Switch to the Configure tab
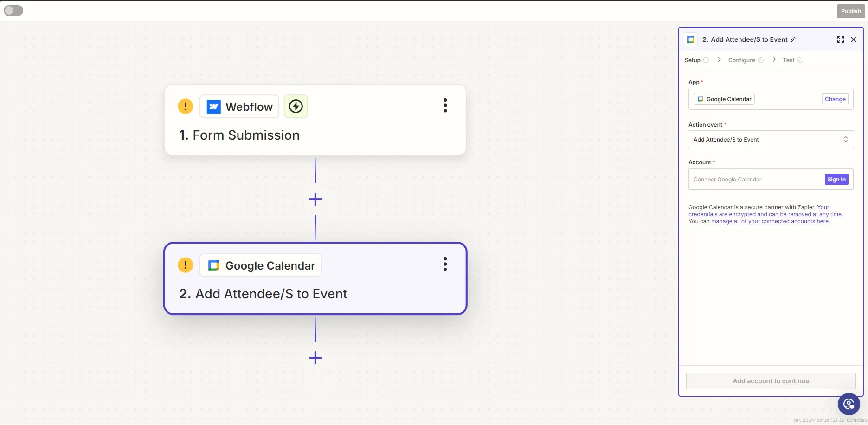The image size is (868, 425). point(742,60)
